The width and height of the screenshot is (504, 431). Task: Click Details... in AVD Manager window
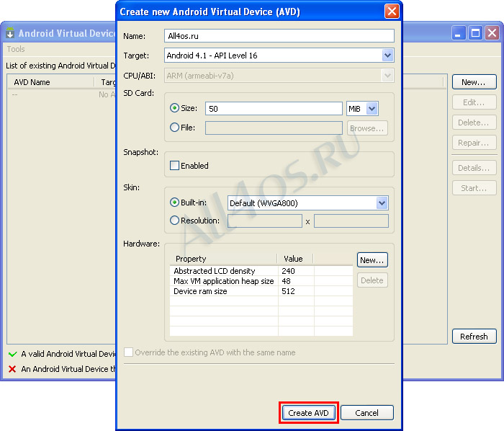[x=474, y=168]
